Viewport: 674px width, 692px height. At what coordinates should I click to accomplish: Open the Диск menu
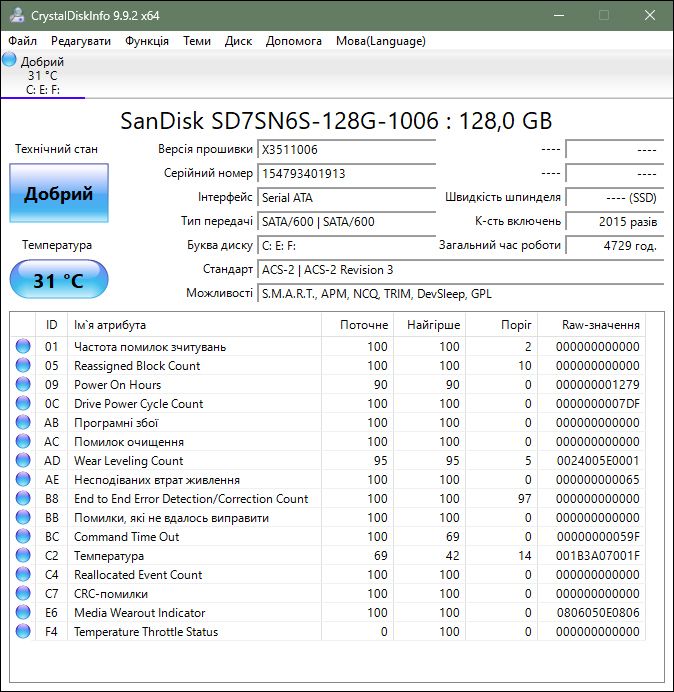tap(238, 41)
